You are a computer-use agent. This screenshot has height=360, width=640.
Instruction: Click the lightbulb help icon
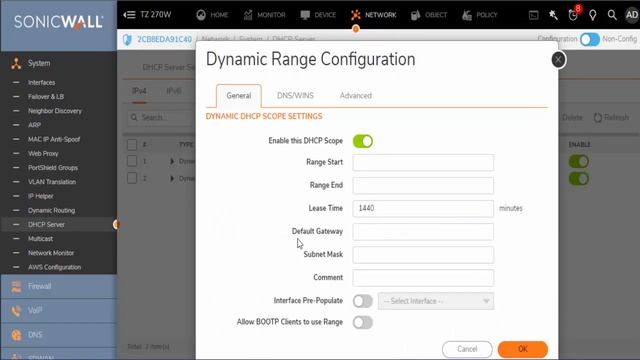coord(593,15)
